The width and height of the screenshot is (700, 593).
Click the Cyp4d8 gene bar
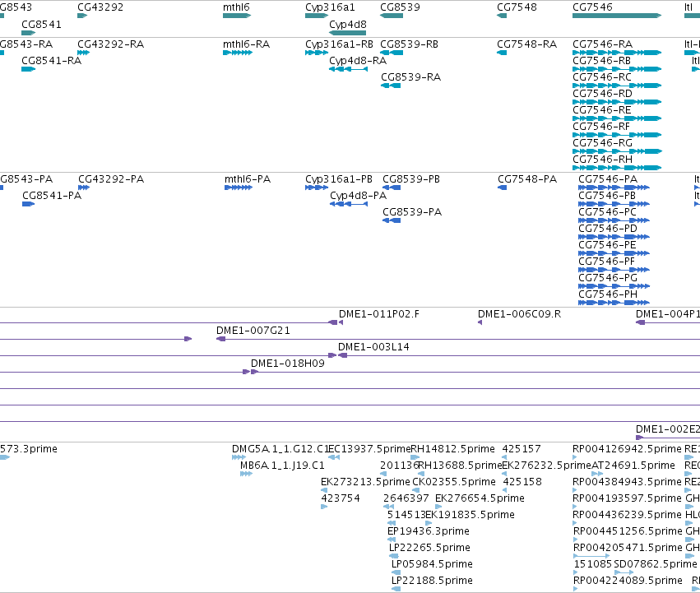pos(347,33)
